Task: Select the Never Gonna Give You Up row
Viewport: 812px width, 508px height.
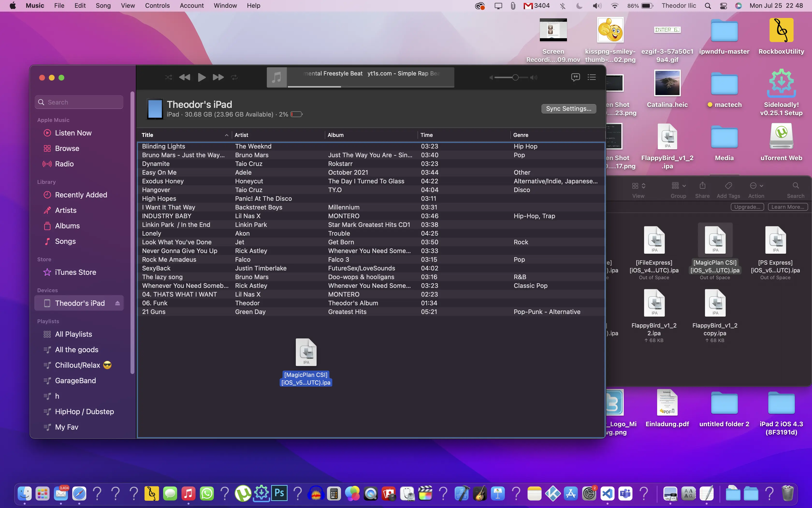Action: coord(371,251)
